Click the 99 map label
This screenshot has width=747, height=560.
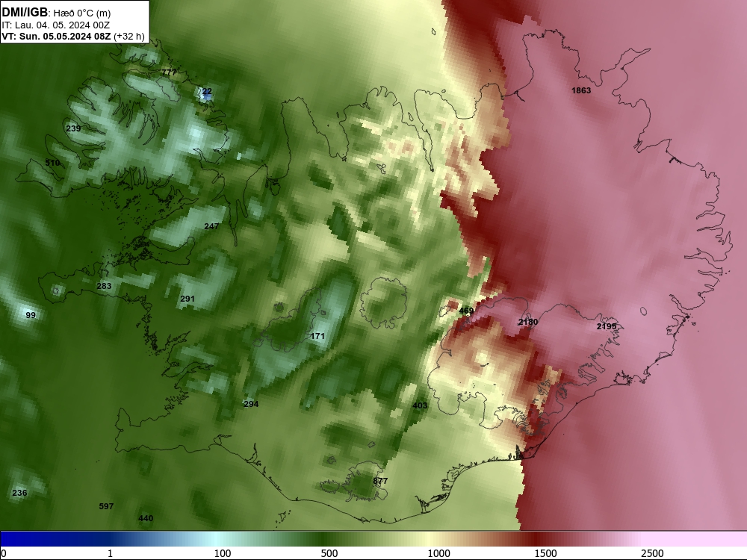pyautogui.click(x=31, y=315)
